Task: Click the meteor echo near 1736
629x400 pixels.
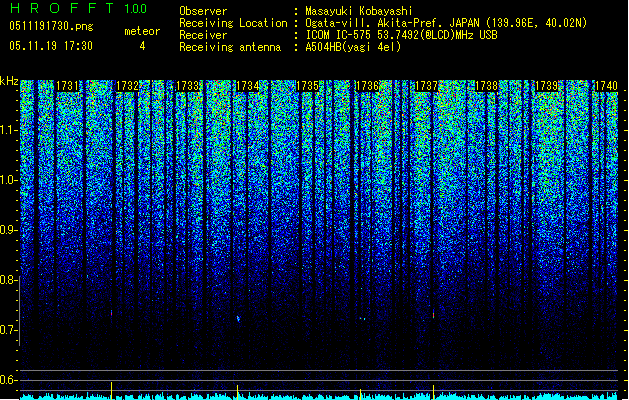Action: coord(363,319)
